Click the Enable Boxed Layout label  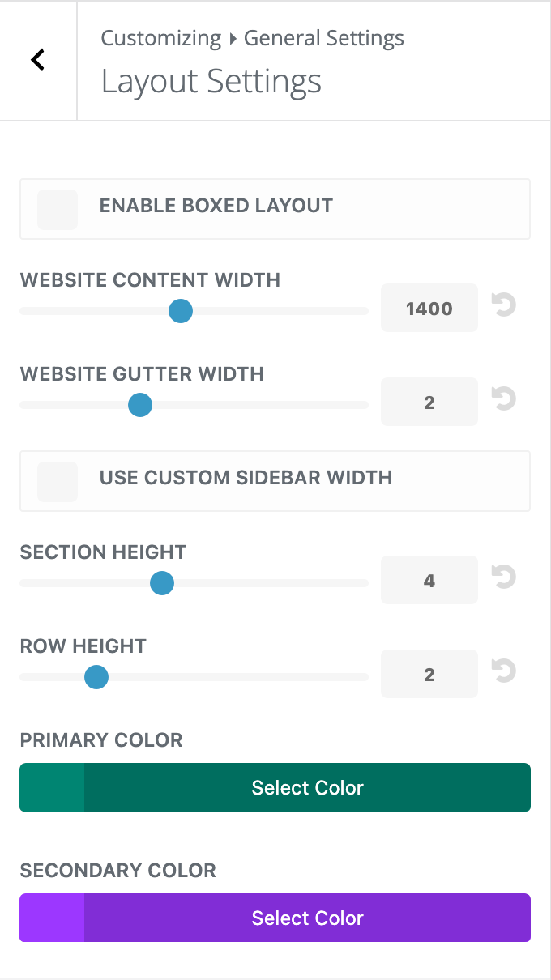[x=216, y=206]
